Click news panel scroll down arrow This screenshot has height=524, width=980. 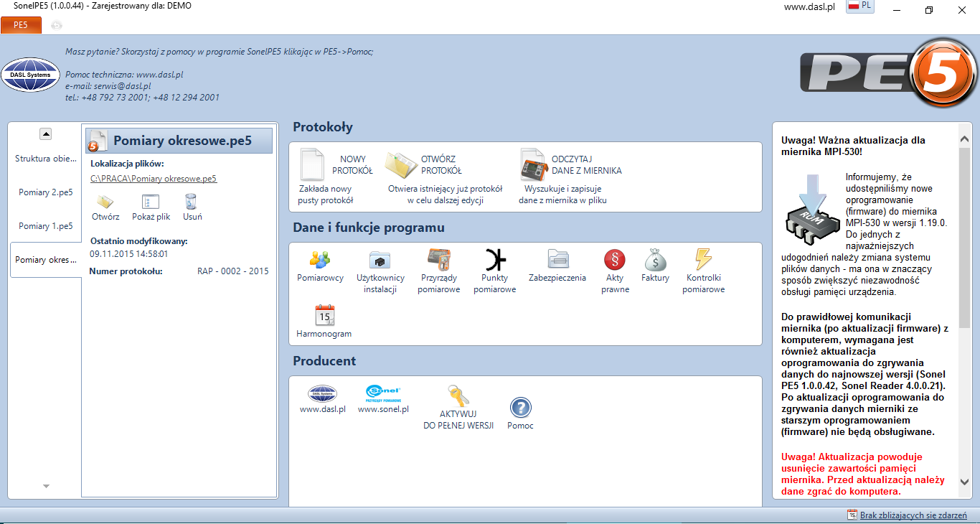point(965,482)
